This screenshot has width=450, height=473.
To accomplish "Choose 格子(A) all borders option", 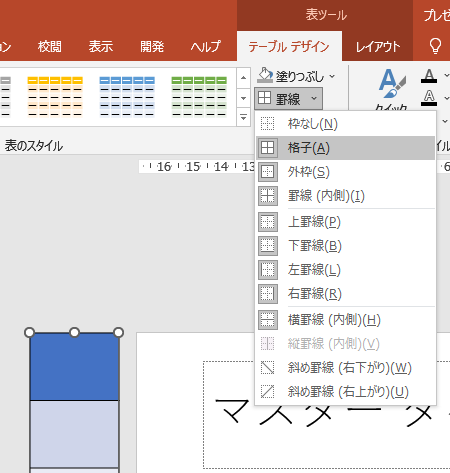I will [346, 148].
